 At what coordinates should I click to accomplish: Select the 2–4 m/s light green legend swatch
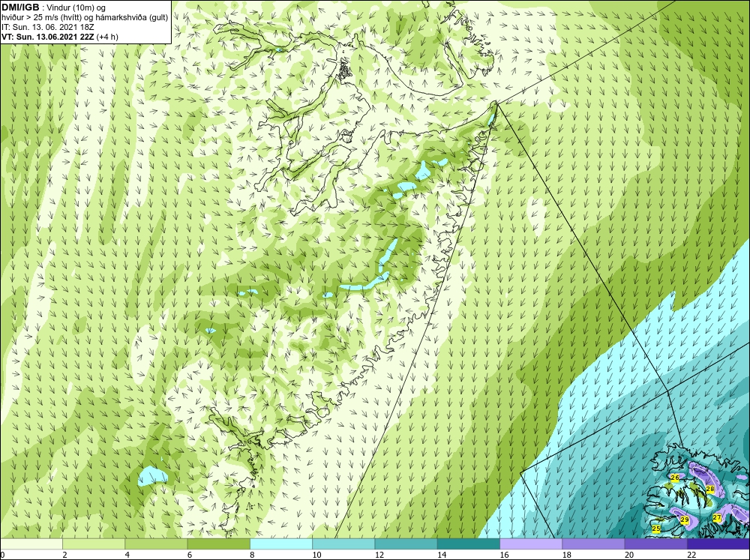click(x=94, y=544)
